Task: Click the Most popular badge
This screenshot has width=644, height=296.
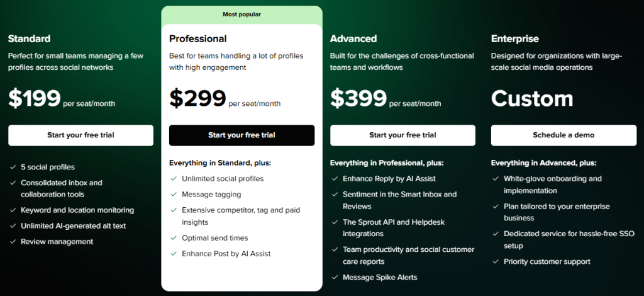Action: [241, 14]
